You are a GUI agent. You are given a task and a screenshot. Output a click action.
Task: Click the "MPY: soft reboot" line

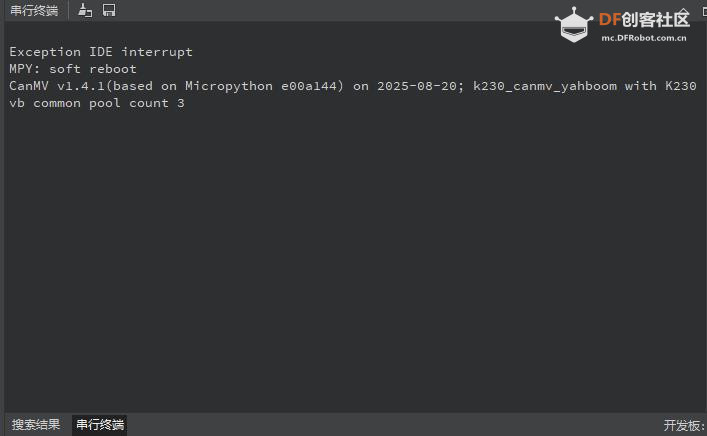pyautogui.click(x=73, y=69)
